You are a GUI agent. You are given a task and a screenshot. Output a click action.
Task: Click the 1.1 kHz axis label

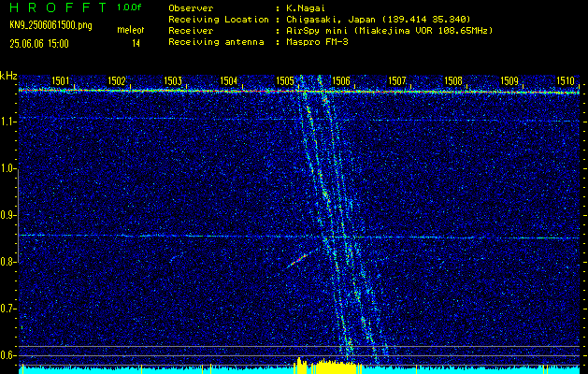[x=8, y=122]
